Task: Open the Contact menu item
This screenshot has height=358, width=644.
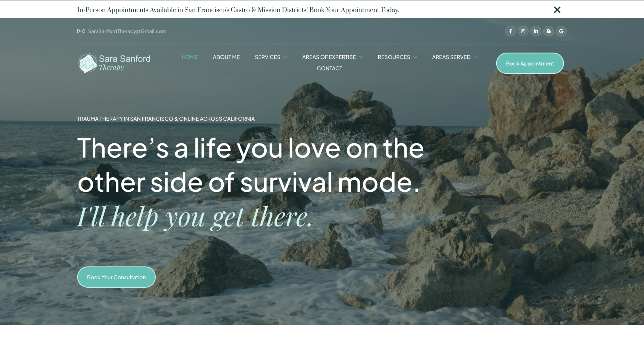Action: pyautogui.click(x=329, y=68)
